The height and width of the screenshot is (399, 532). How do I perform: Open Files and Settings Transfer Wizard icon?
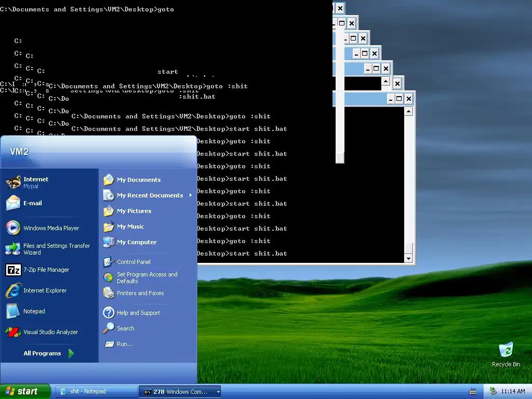pyautogui.click(x=13, y=249)
